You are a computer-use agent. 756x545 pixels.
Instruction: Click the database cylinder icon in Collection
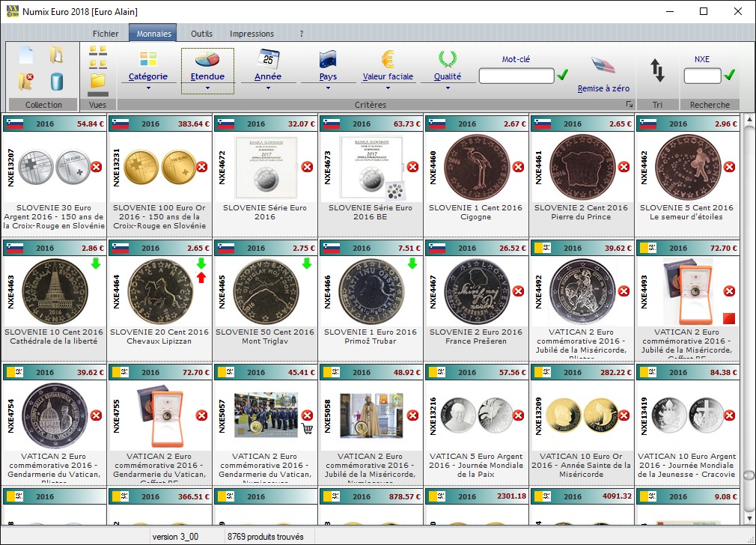coord(56,81)
